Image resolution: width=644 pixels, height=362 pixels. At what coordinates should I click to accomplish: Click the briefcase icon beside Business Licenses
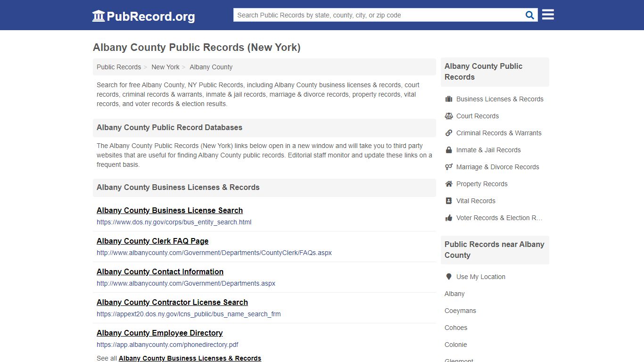tap(449, 99)
